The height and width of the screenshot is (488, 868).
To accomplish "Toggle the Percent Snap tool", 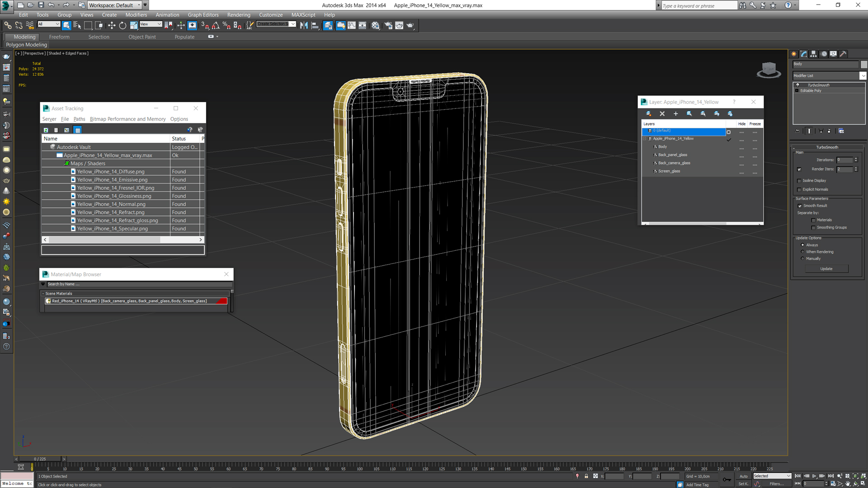I will click(x=226, y=25).
